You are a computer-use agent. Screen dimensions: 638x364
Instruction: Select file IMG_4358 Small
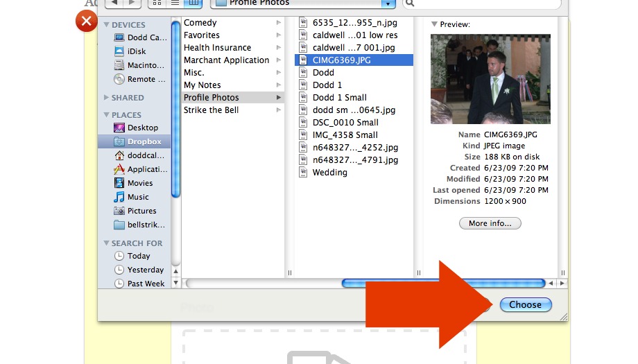(354, 135)
